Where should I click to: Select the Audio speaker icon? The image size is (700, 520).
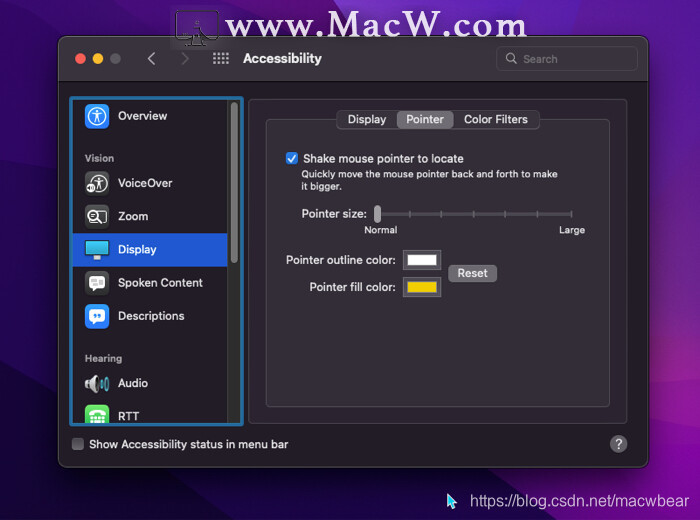pos(97,383)
